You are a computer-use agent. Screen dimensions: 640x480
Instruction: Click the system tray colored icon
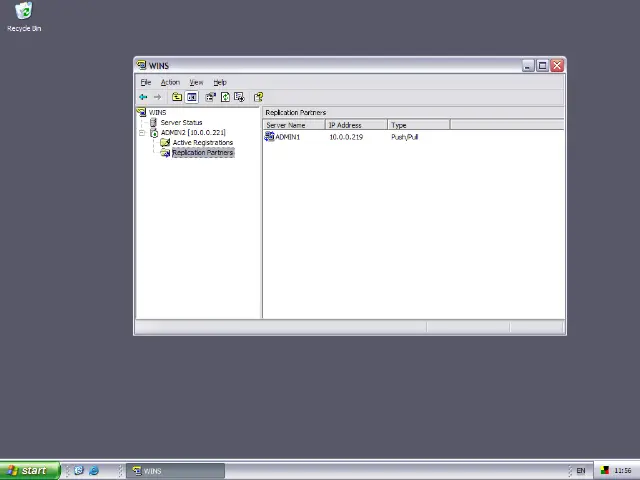tap(604, 471)
